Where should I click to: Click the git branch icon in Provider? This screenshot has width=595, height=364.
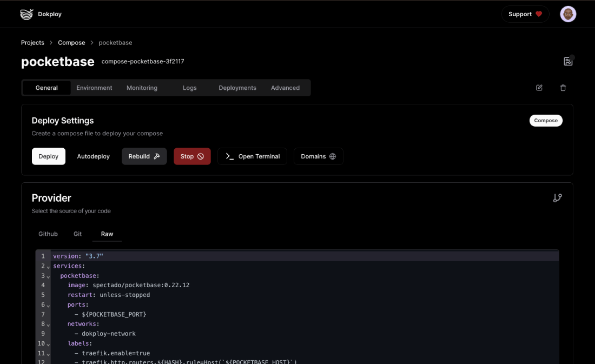[558, 198]
